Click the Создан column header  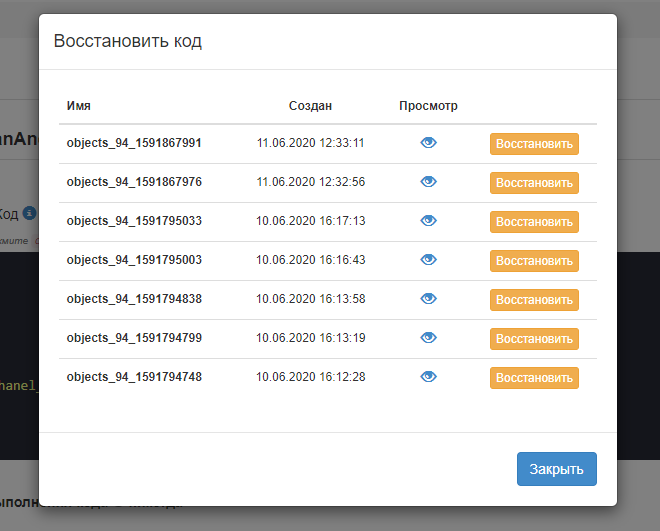coord(310,105)
